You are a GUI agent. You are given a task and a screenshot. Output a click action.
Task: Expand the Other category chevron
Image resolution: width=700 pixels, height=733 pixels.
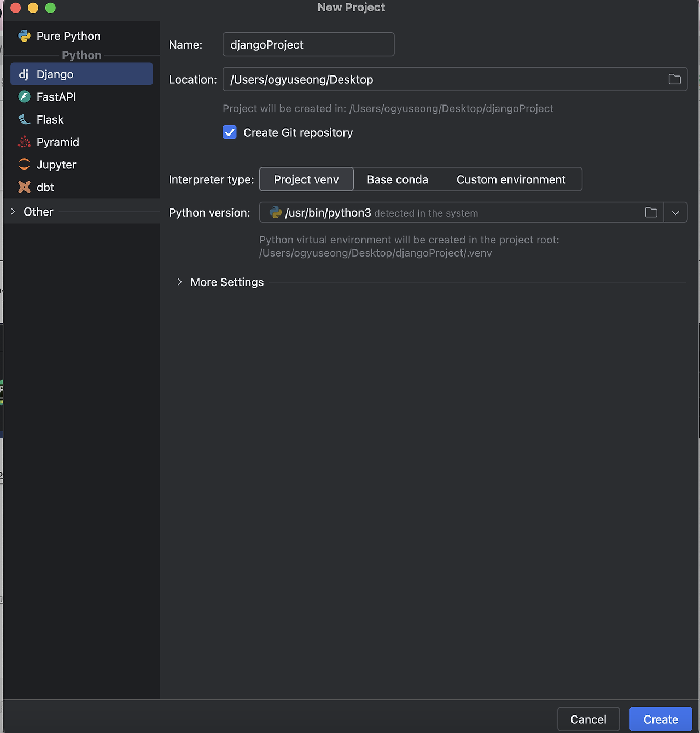[13, 212]
